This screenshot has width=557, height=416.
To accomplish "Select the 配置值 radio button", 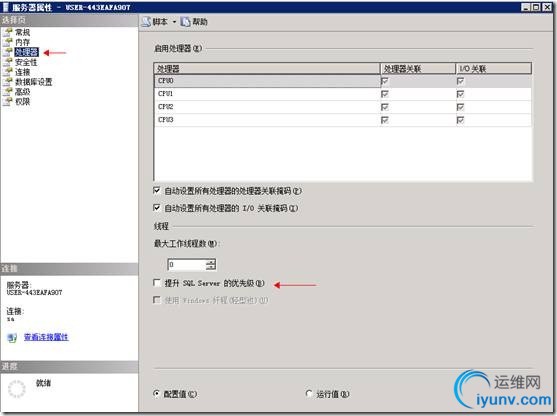I will point(157,394).
